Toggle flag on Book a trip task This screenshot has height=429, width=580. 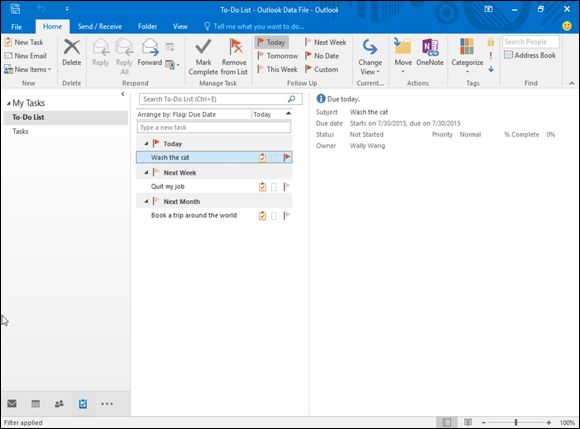pyautogui.click(x=286, y=215)
